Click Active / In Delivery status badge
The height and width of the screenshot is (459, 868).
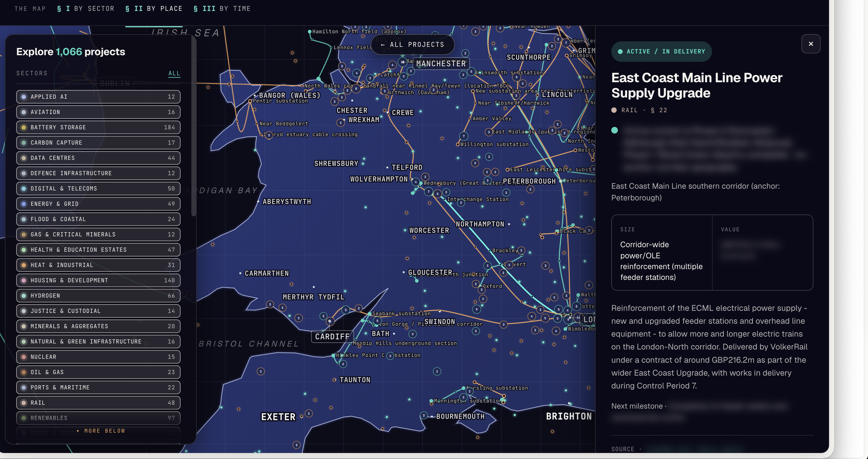pos(661,52)
